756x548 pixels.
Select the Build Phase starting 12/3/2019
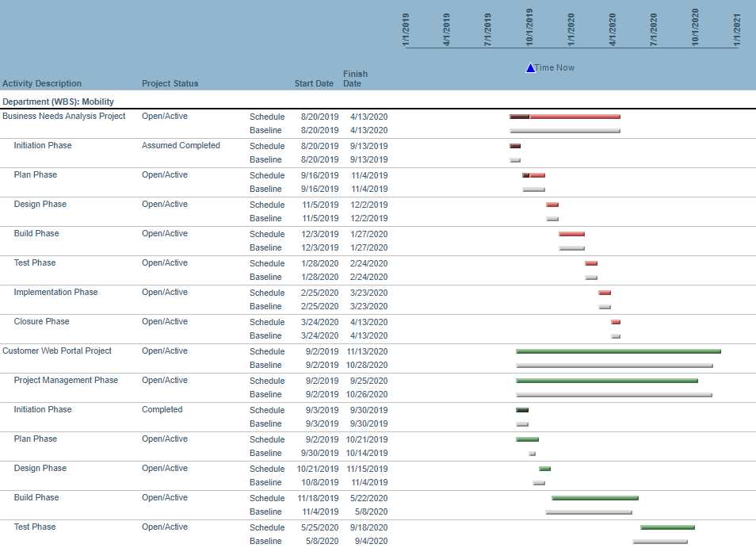[x=36, y=233]
